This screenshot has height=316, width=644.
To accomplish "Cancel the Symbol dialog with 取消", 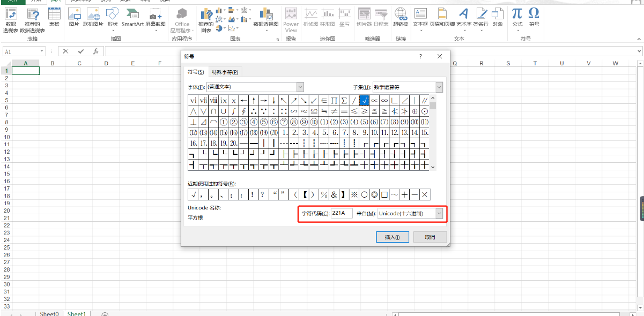I will click(x=430, y=237).
